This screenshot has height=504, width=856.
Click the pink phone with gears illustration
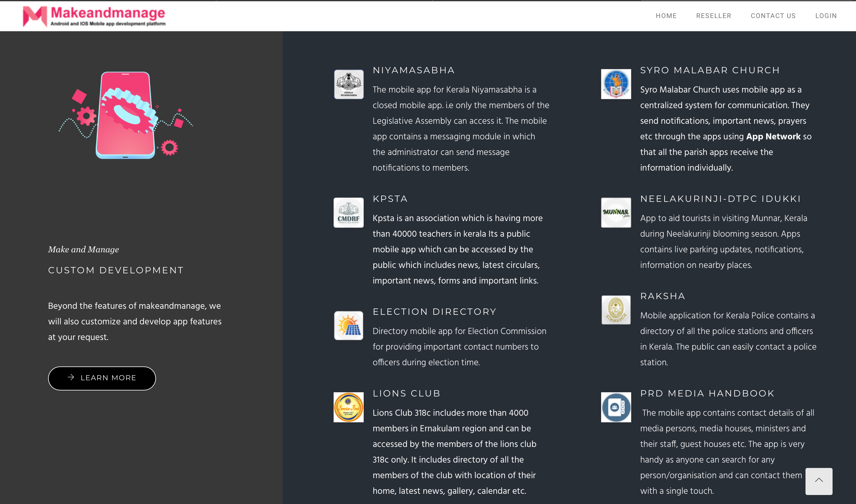pos(126,115)
